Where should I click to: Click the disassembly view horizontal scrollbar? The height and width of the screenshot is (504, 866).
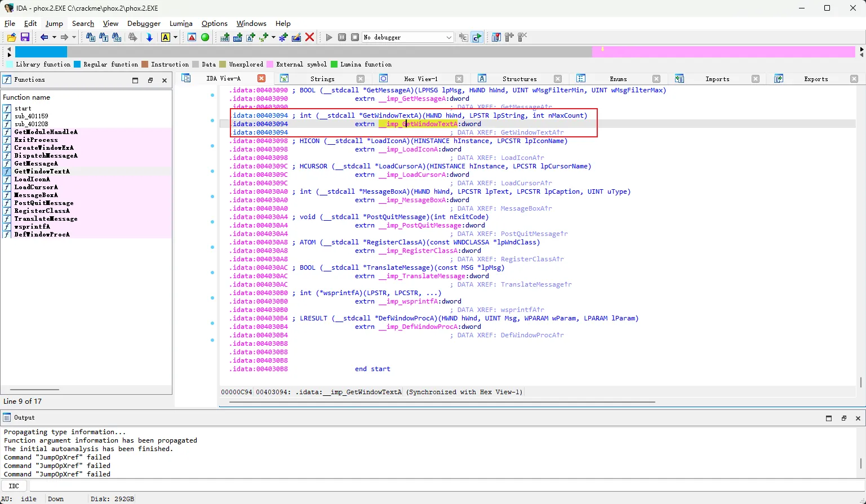442,402
